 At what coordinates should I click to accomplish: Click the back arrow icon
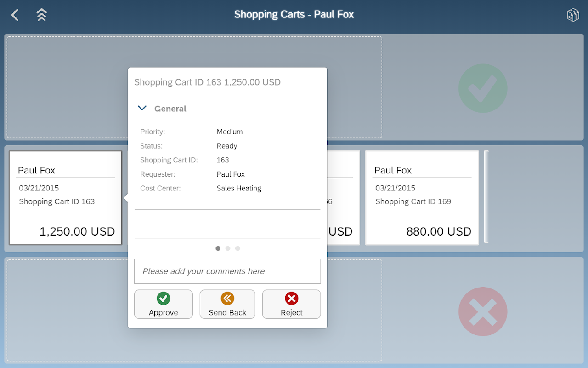click(15, 15)
